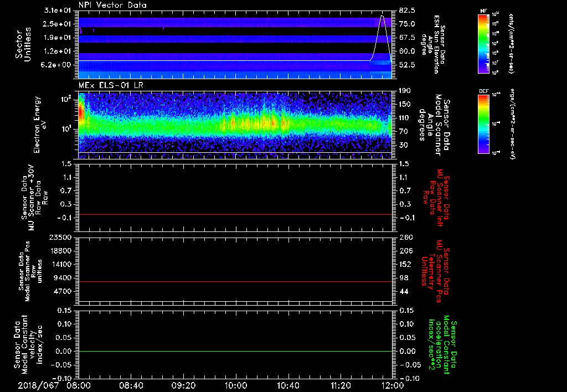Click the 23500 scanner position tick value
Viewport: 567px width, 392px height.
61,237
